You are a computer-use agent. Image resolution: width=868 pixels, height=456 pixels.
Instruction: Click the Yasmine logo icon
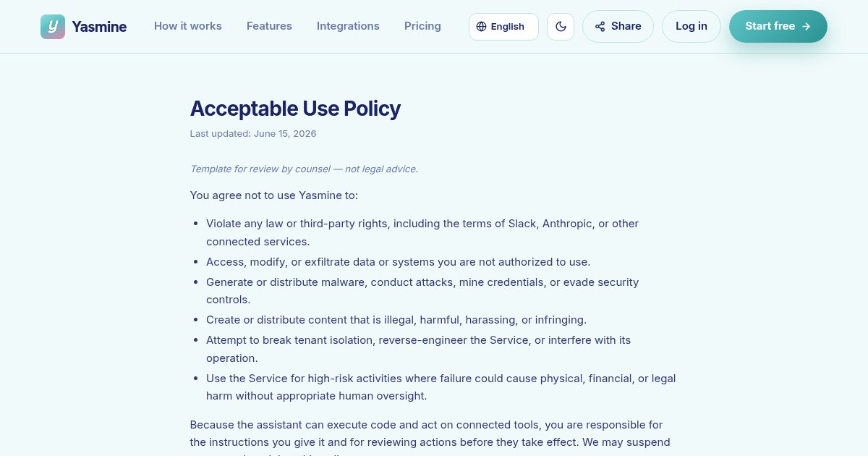(x=53, y=27)
